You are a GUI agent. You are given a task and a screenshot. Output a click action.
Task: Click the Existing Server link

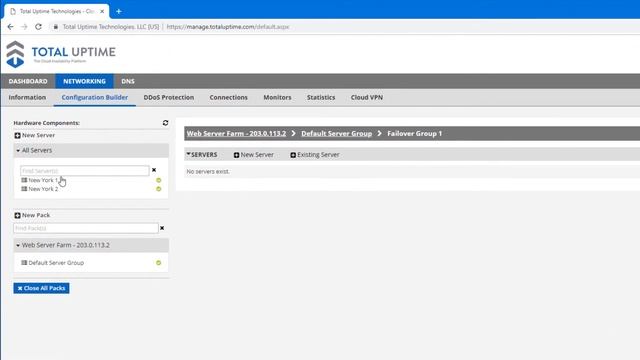click(318, 155)
